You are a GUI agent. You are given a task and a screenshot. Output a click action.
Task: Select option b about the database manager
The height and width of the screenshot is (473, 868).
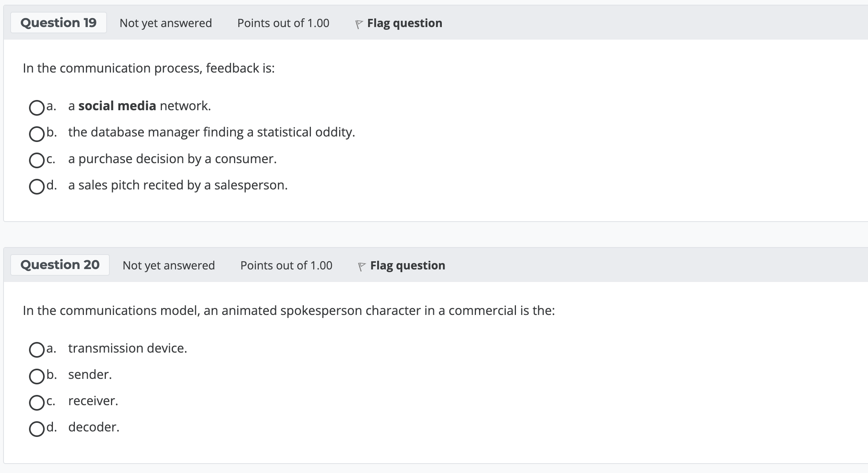[x=36, y=134]
